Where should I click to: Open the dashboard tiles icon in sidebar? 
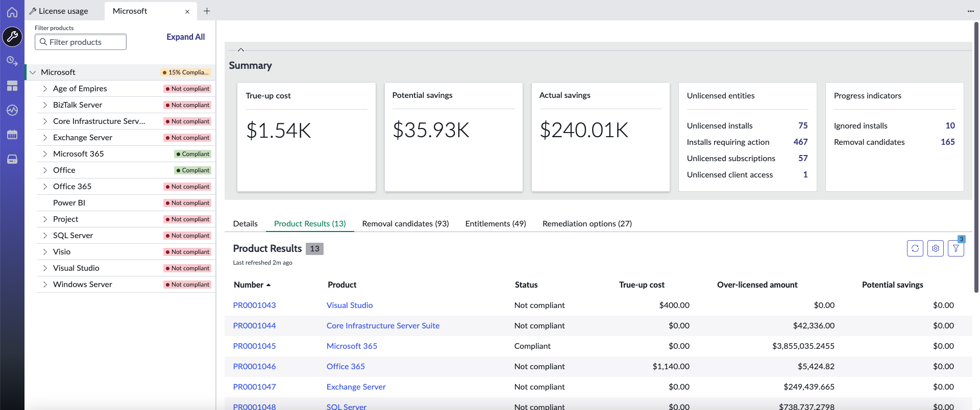tap(12, 86)
